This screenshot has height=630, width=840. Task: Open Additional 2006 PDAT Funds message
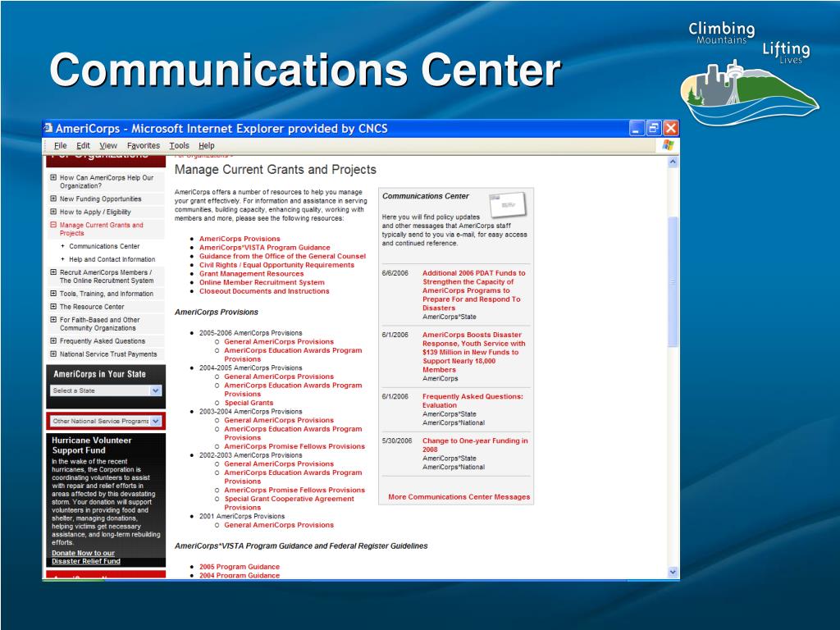473,290
